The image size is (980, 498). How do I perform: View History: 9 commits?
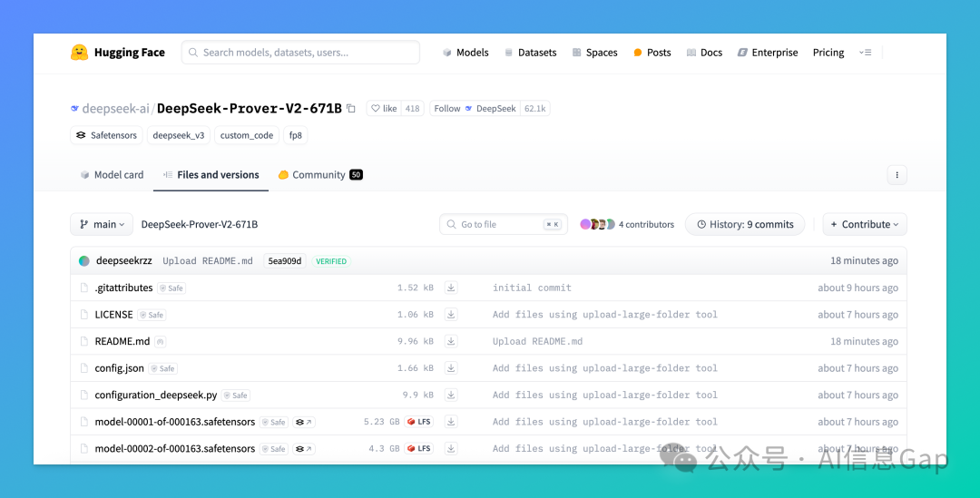pos(745,224)
